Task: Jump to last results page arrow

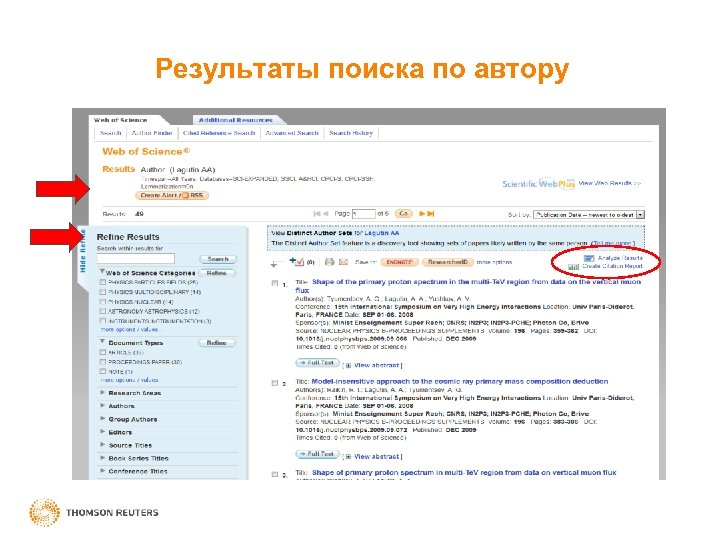Action: point(431,214)
